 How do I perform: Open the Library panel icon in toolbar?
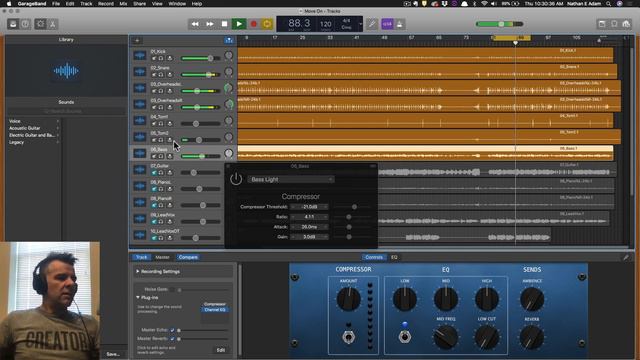[13, 24]
